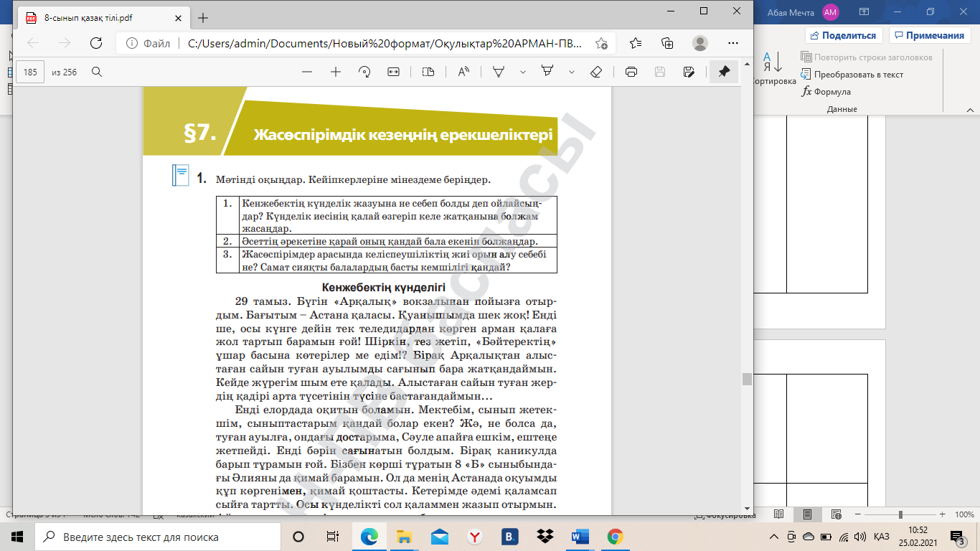The height and width of the screenshot is (551, 980).
Task: Open a new Edge tab
Action: [x=203, y=18]
